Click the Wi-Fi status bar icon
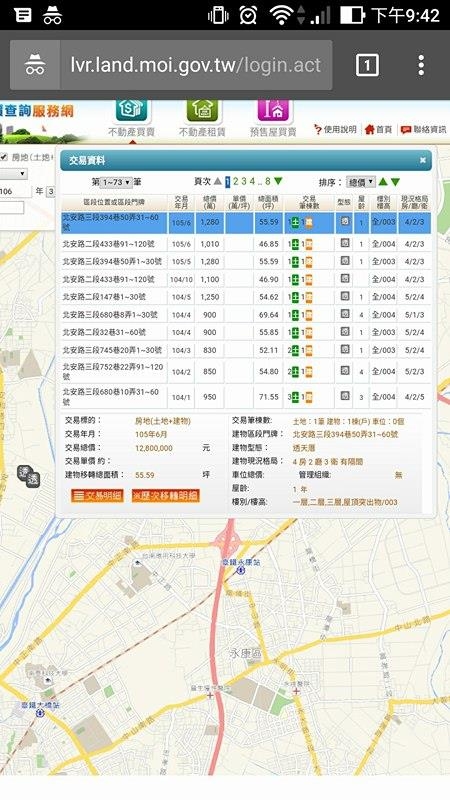 (281, 15)
